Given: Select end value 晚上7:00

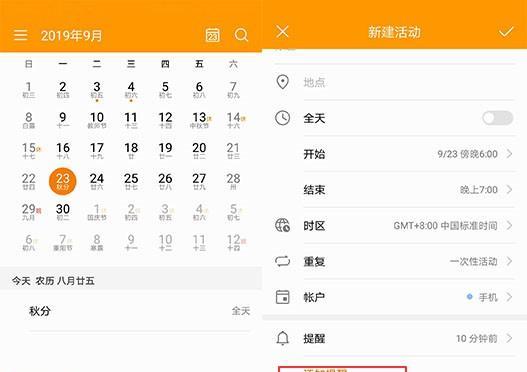Looking at the screenshot, I should [x=479, y=190].
